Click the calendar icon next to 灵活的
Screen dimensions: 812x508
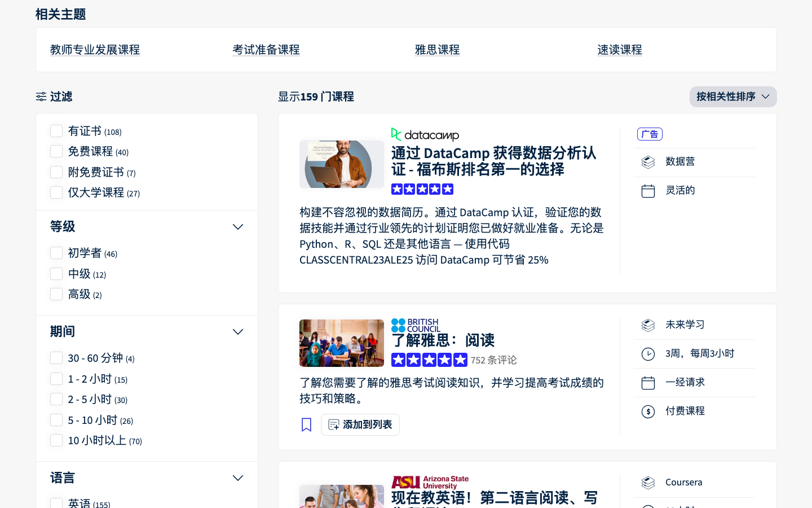tap(648, 190)
